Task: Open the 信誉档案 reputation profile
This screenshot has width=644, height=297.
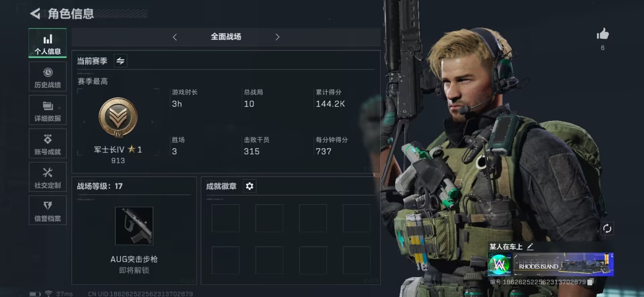Action: (48, 210)
